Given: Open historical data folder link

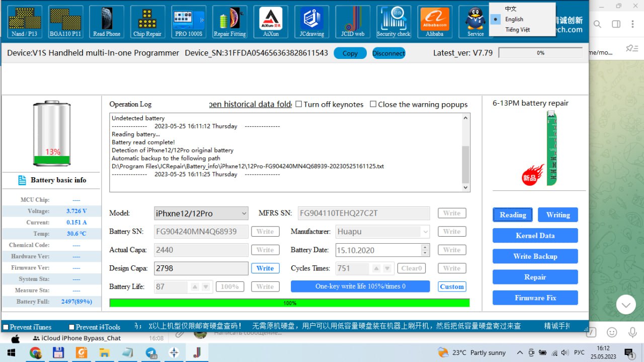Looking at the screenshot, I should click(x=251, y=104).
